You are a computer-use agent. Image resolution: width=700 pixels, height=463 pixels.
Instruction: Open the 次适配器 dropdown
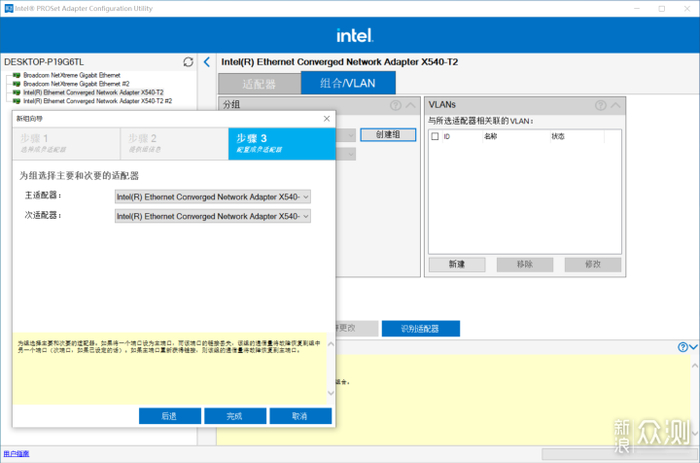coord(213,216)
